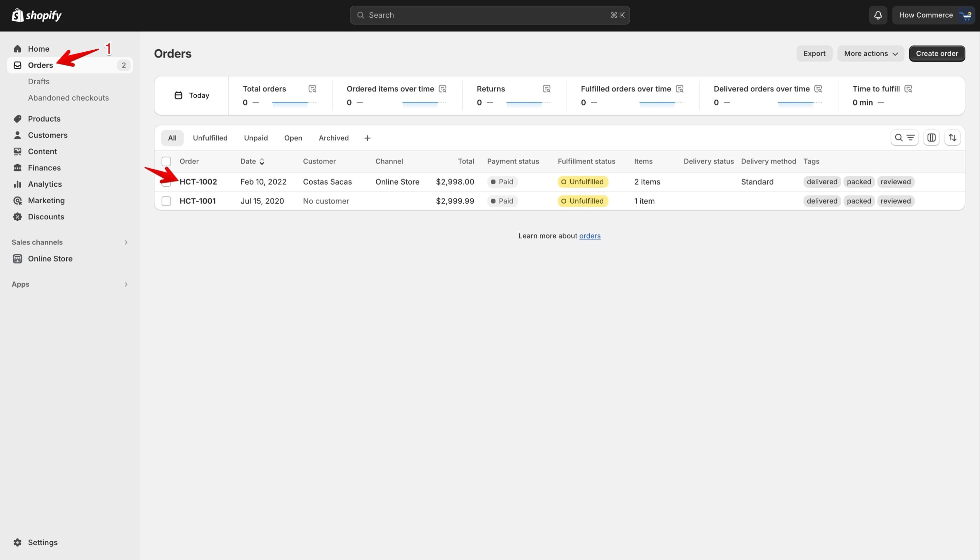Open the More actions dropdown

pos(870,53)
